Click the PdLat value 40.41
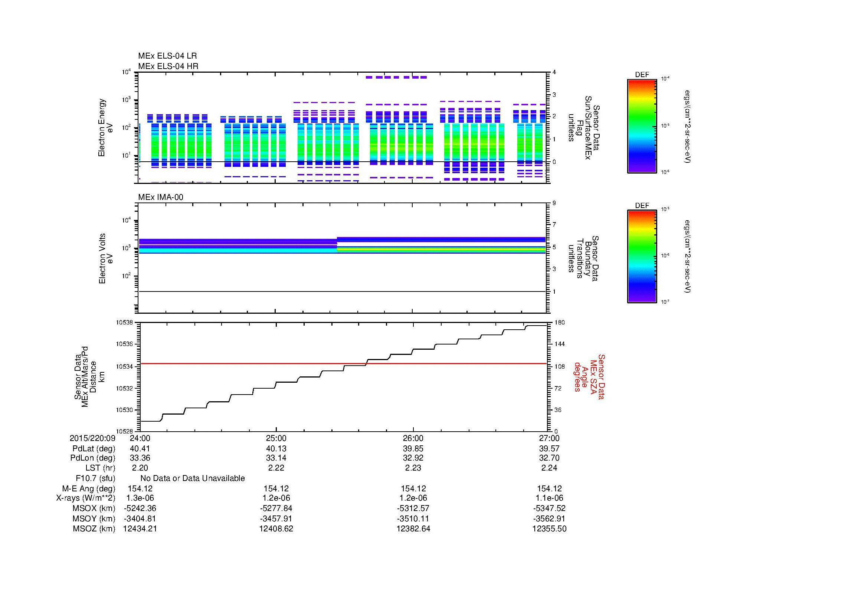The image size is (868, 613). point(140,449)
